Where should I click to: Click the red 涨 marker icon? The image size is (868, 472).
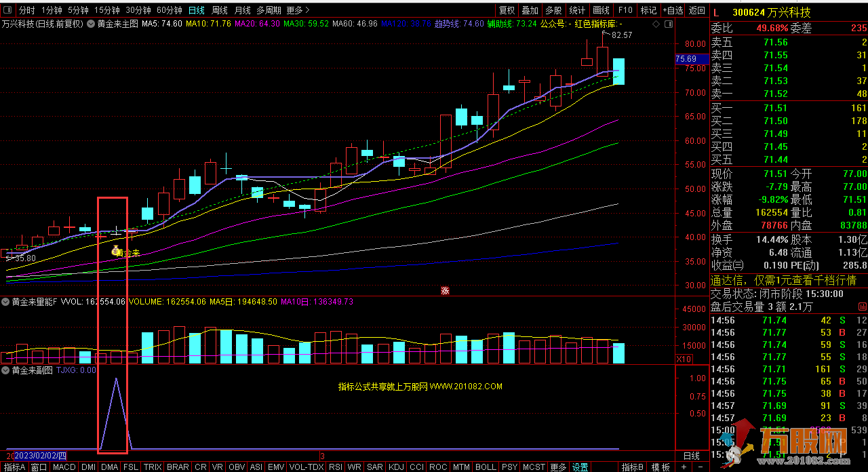tap(446, 290)
